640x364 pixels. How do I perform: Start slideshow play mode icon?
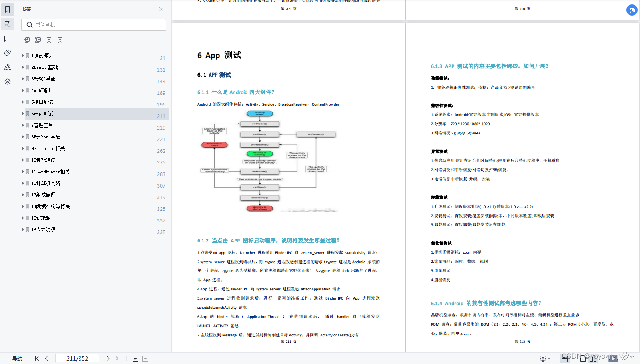(x=613, y=359)
